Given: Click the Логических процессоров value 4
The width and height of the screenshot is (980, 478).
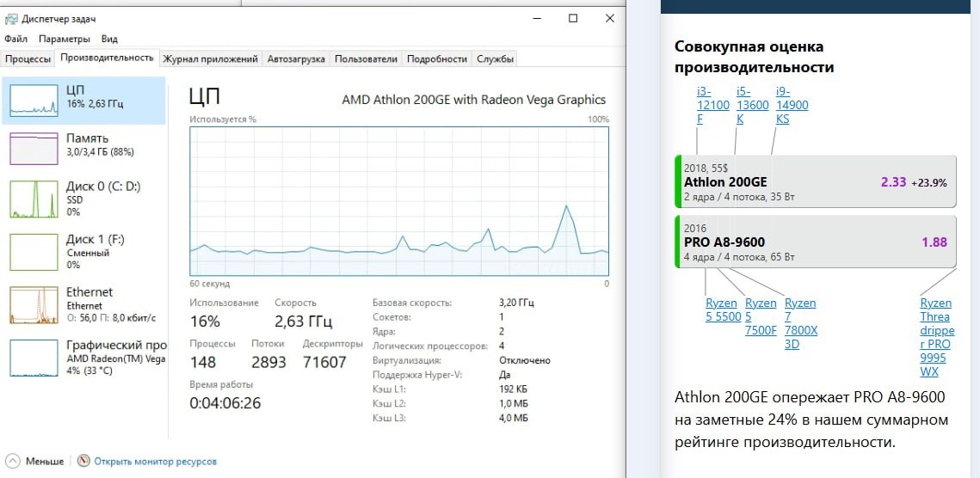Looking at the screenshot, I should [502, 346].
